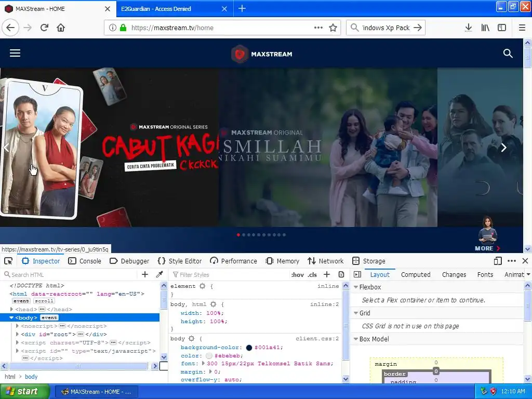Focus the Search HTML field
This screenshot has width=532, height=399.
click(70, 274)
